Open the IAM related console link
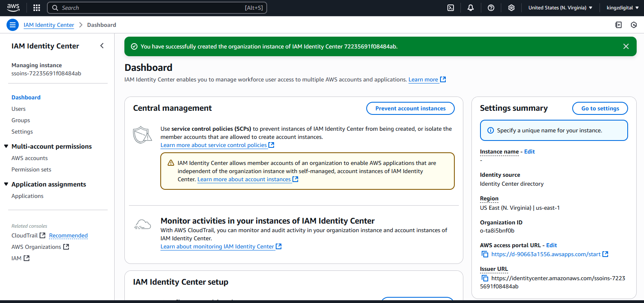This screenshot has height=303, width=644. click(x=16, y=258)
